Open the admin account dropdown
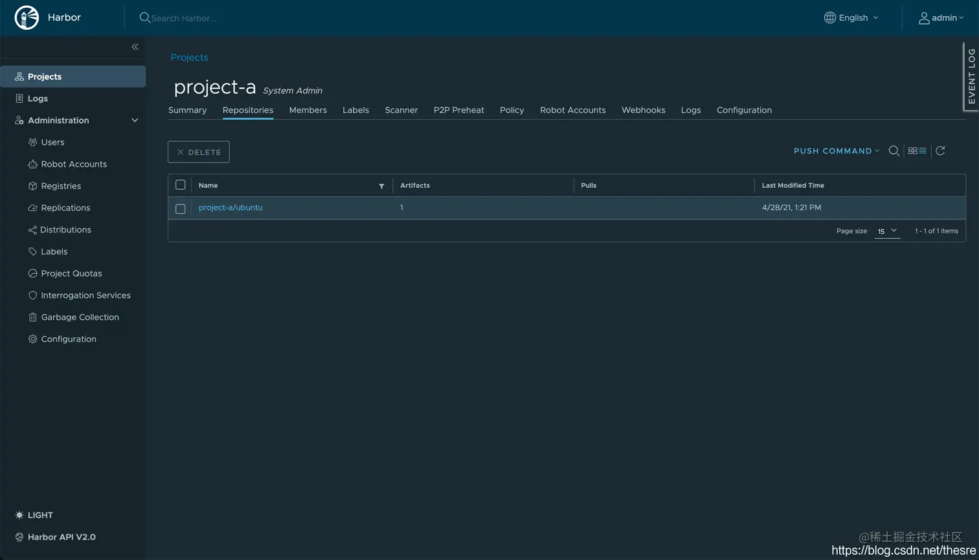 pos(941,18)
